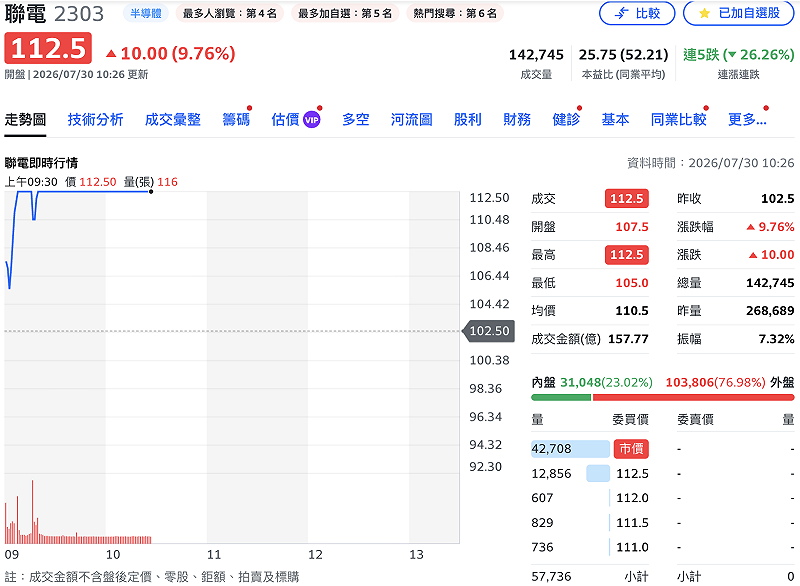Open the 財務 tab

click(517, 119)
